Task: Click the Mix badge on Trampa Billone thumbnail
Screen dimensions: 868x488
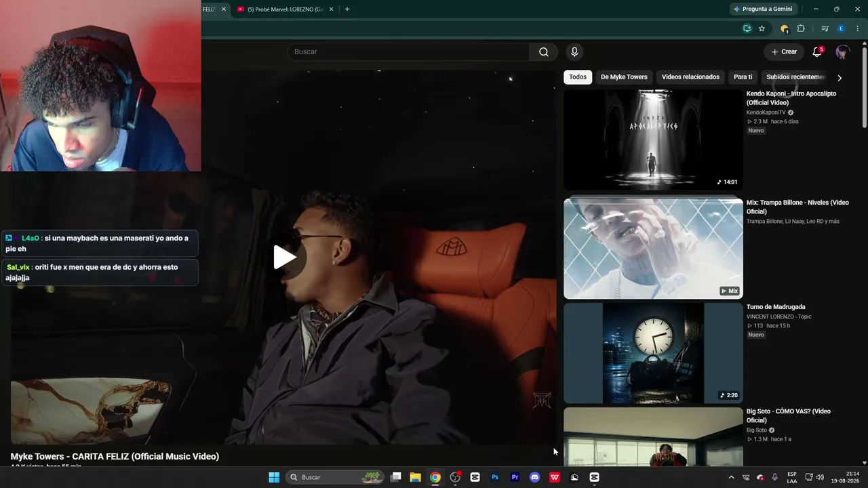Action: click(x=730, y=291)
